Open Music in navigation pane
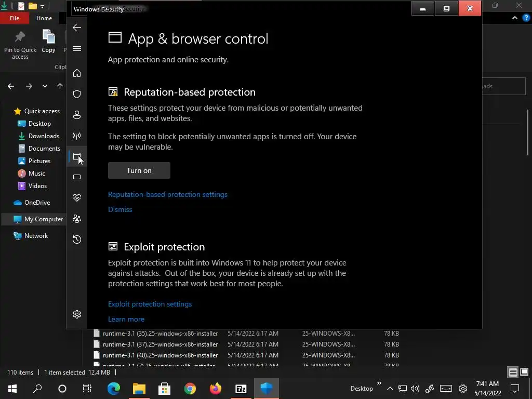 31,174
